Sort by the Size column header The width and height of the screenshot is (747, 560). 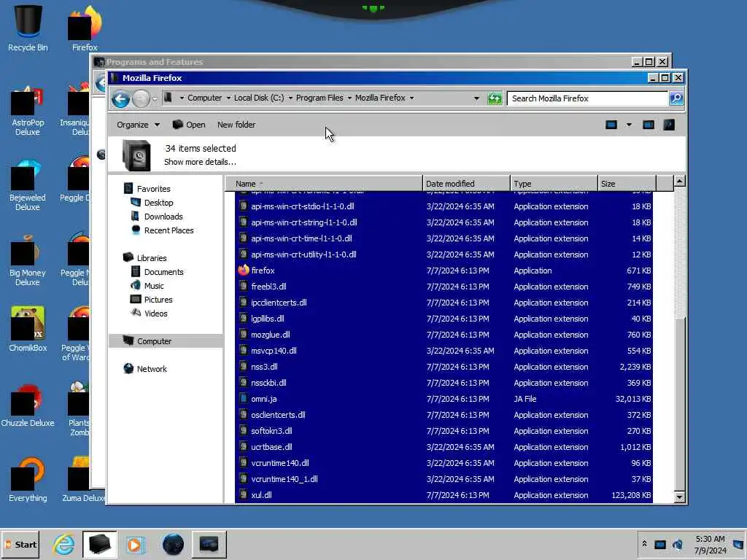[627, 183]
